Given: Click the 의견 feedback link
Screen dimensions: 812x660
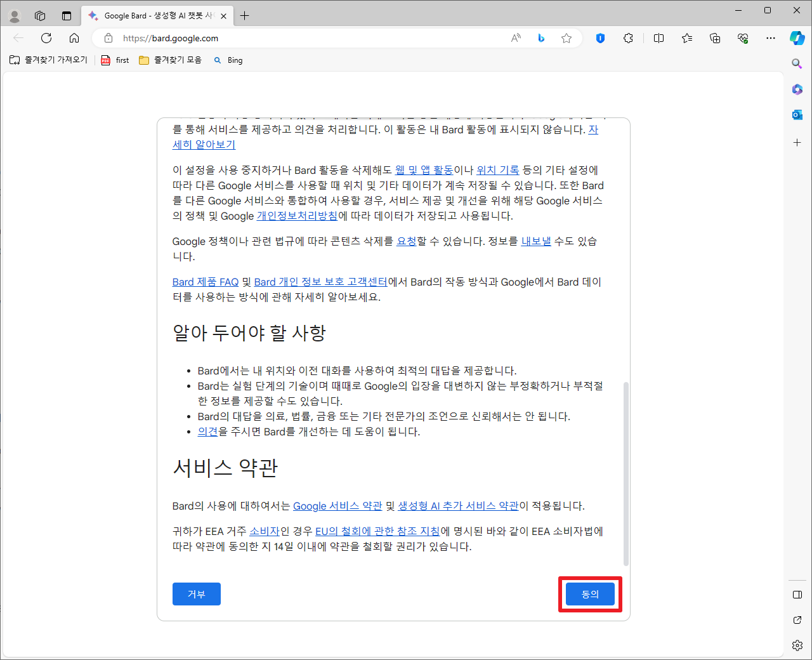Looking at the screenshot, I should click(x=207, y=432).
